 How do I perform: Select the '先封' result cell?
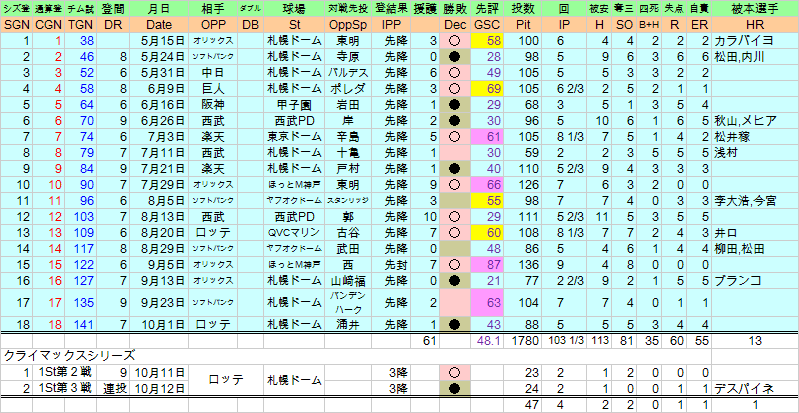click(x=391, y=265)
